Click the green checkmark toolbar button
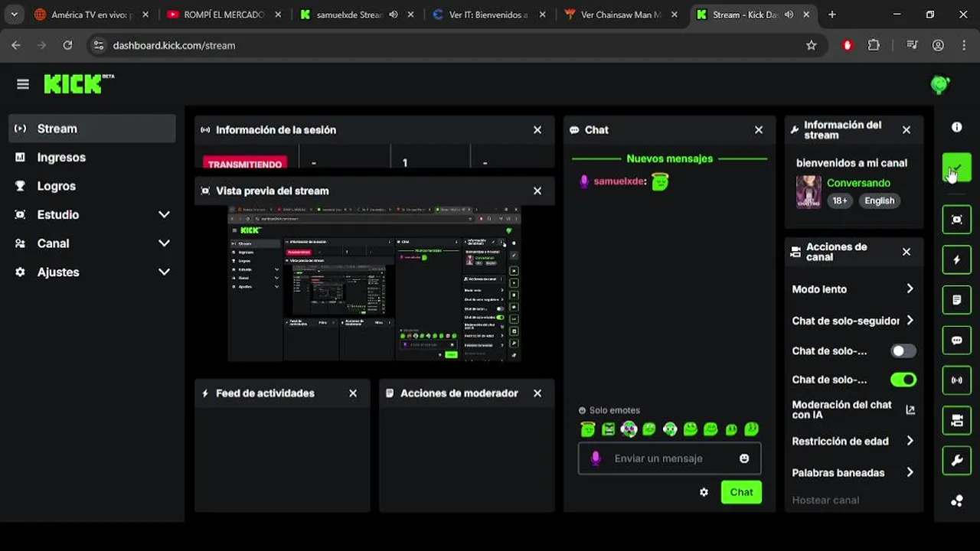 click(956, 168)
